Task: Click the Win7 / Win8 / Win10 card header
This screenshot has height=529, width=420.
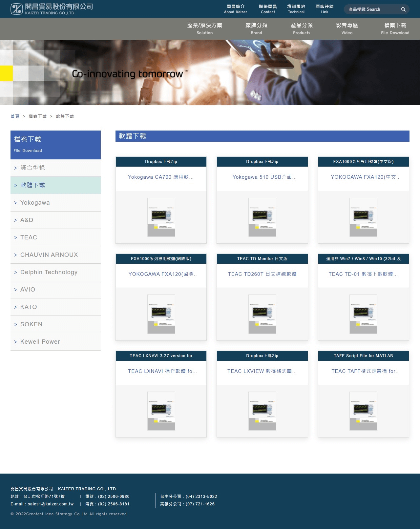Action: point(363,259)
